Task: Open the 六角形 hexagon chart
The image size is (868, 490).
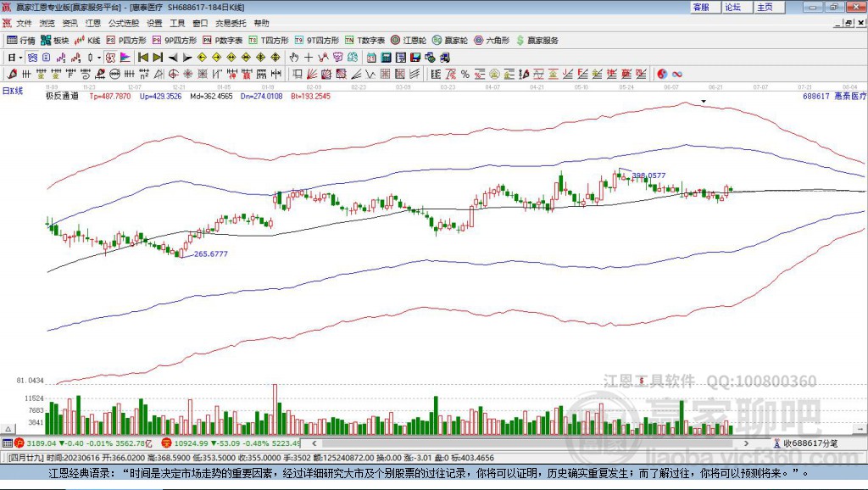Action: click(491, 40)
